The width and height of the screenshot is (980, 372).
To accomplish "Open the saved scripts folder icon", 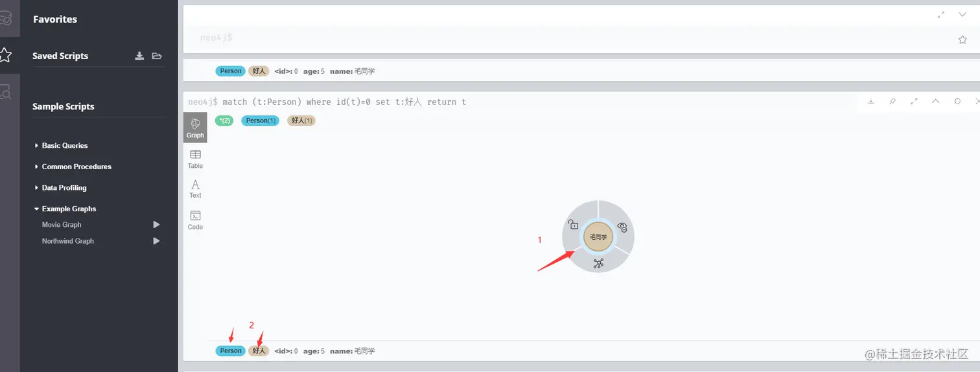I will pos(157,56).
